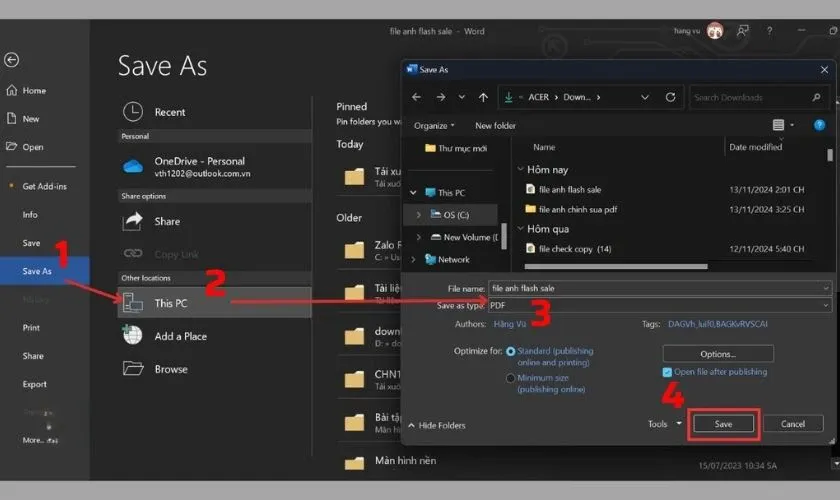Screen dimensions: 840x500
Task: Click the horizontal scrollbar in file list
Action: click(616, 266)
